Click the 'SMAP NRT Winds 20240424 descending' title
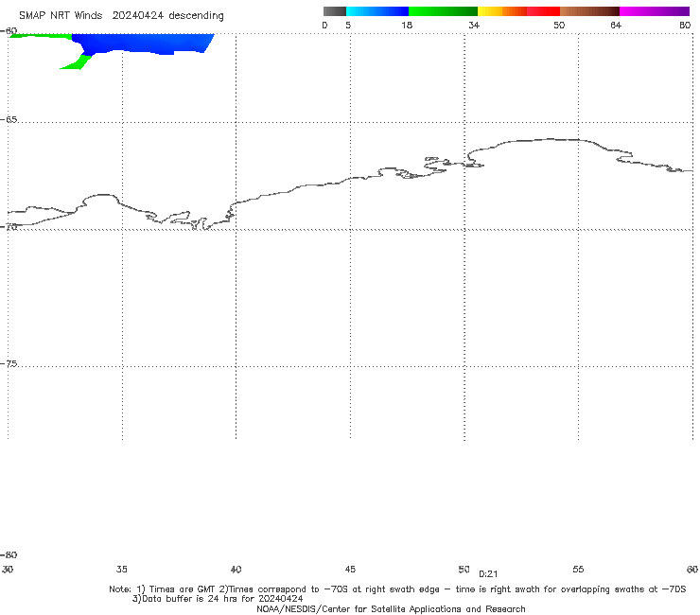This screenshot has height=615, width=700. (x=121, y=15)
